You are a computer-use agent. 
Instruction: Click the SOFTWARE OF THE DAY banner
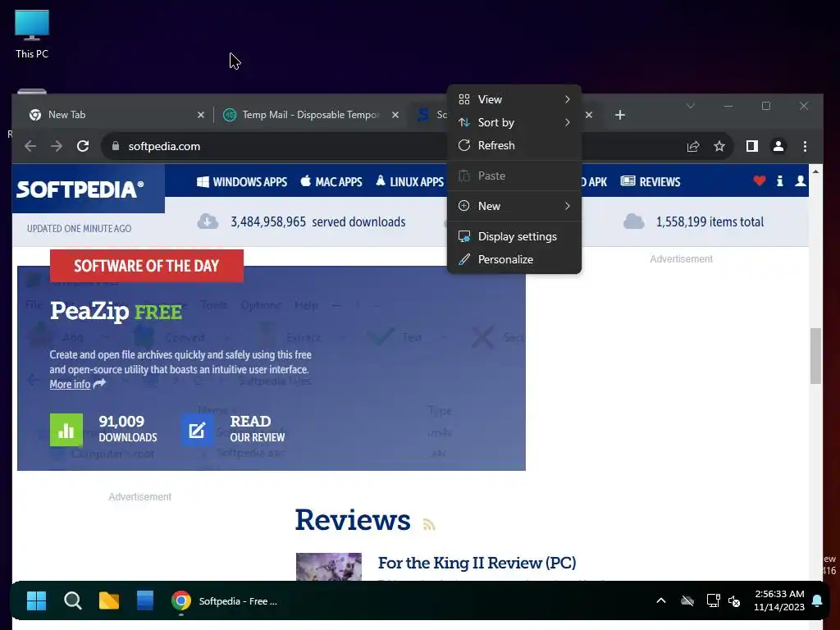pyautogui.click(x=147, y=266)
